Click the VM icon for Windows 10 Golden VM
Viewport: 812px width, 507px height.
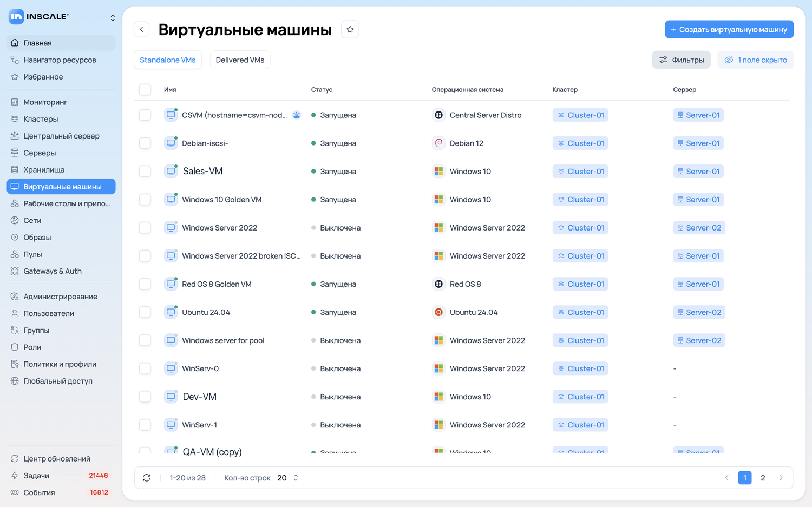(x=171, y=200)
